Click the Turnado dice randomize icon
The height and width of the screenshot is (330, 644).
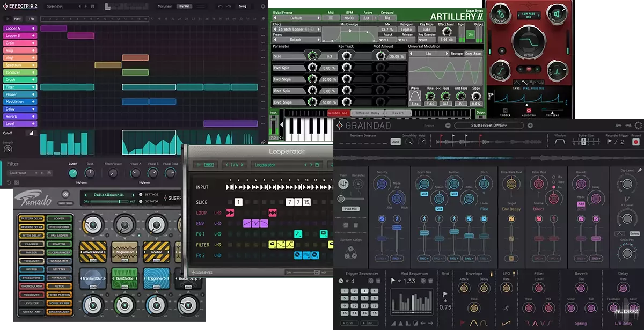pos(65,195)
